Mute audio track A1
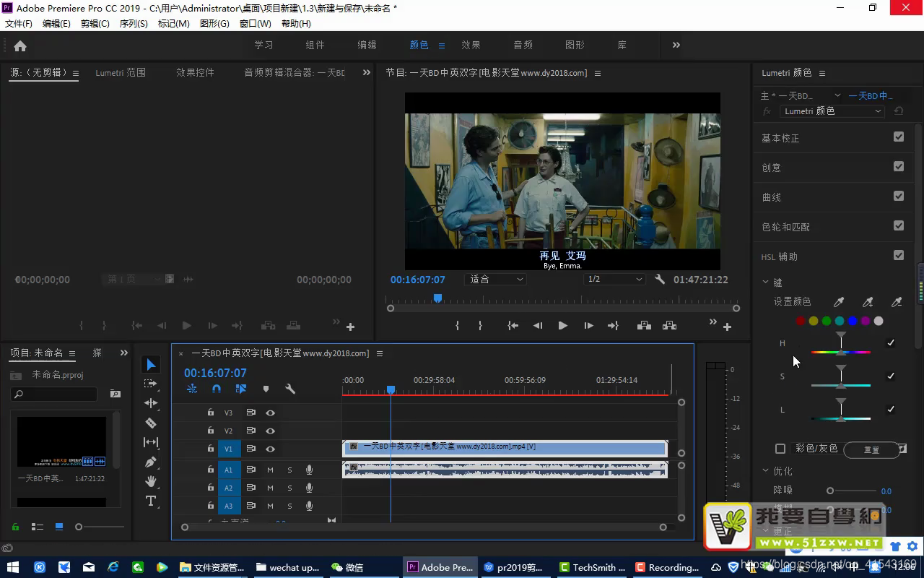 coord(270,470)
